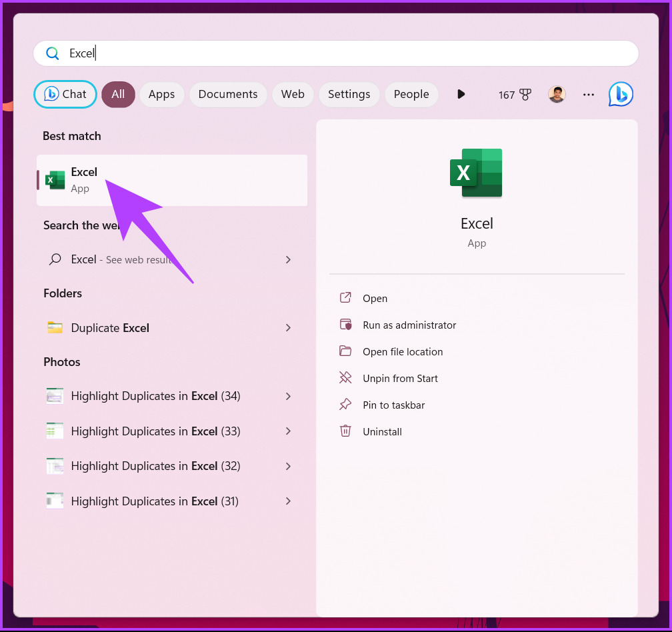Expand chevron for Highlight Duplicates in Excel (34)
The image size is (672, 632).
[289, 397]
